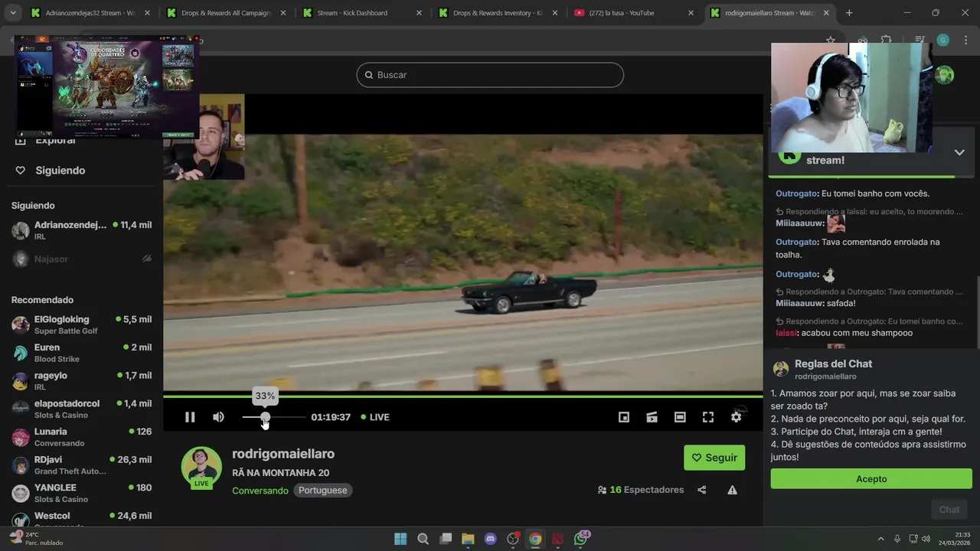
Task: Open File Explorer from the taskbar
Action: coord(468,539)
